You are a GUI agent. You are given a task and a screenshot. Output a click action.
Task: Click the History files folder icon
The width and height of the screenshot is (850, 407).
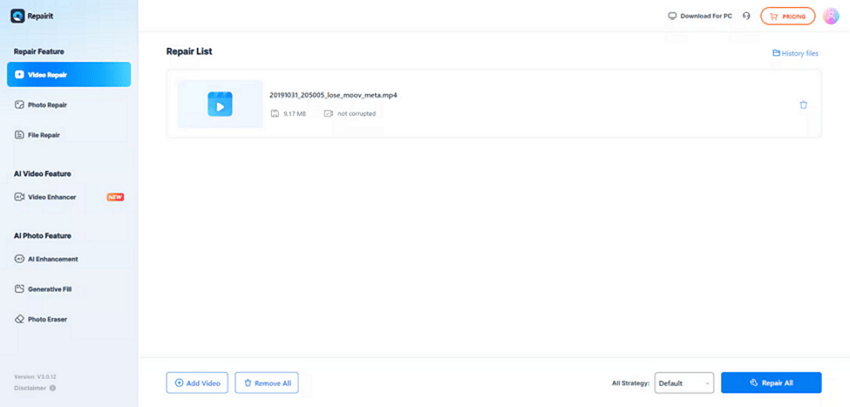[776, 53]
